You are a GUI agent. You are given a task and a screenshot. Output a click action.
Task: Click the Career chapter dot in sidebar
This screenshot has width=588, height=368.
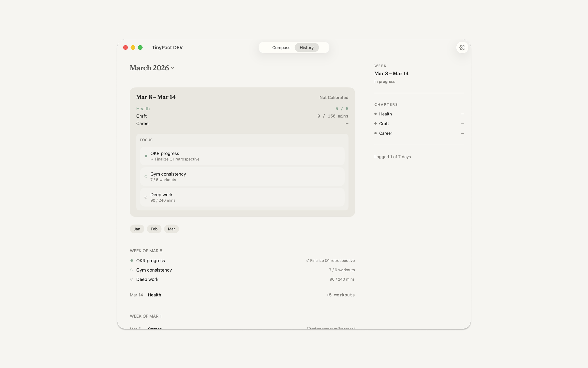coord(375,133)
